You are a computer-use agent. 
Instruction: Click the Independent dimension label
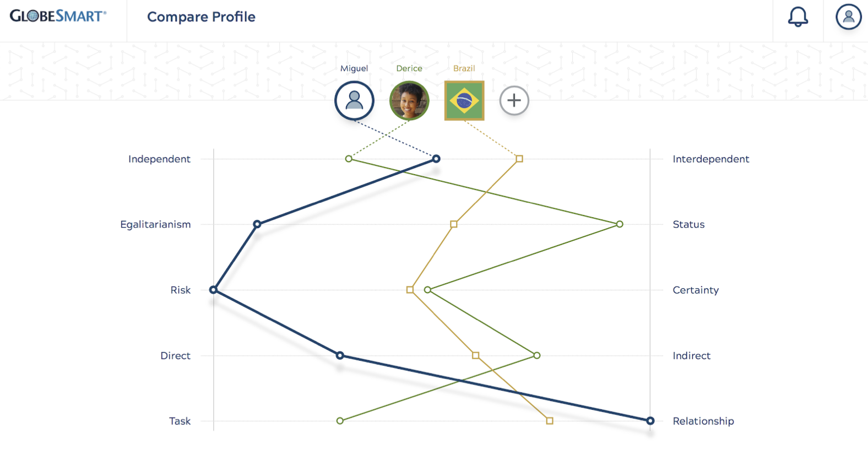(x=159, y=159)
